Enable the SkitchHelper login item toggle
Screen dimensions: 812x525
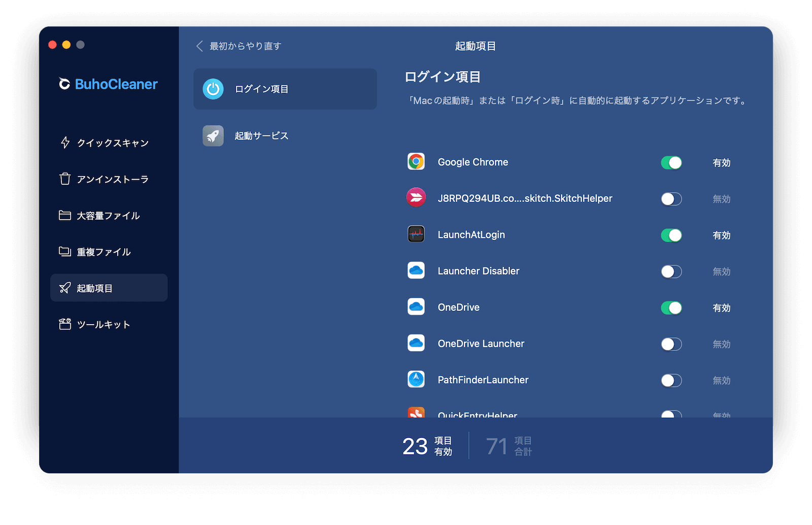tap(671, 199)
